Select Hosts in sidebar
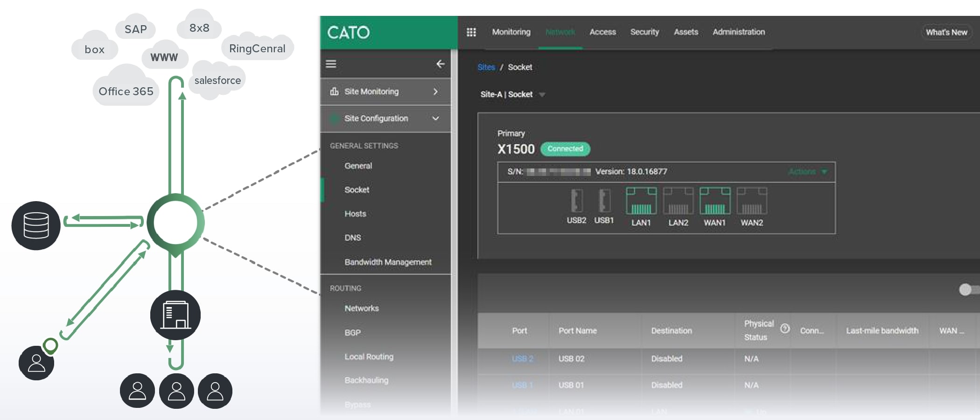Screen dimensions: 980x420 [355, 214]
